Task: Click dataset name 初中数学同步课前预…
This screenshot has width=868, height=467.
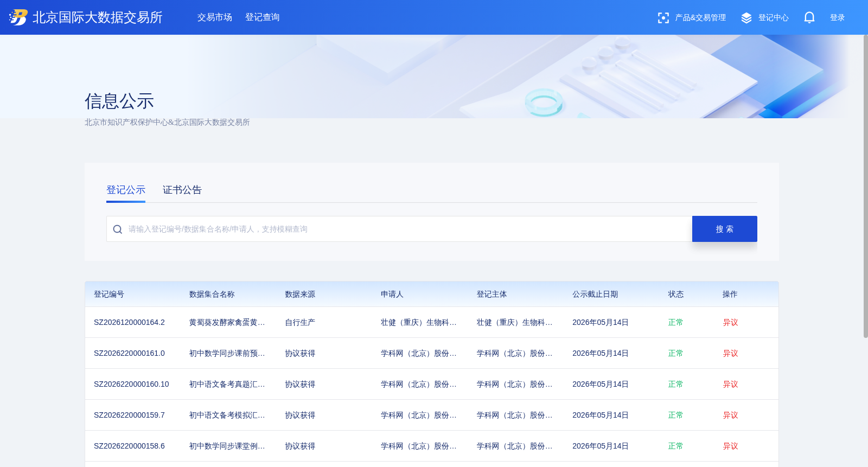Action: [227, 353]
